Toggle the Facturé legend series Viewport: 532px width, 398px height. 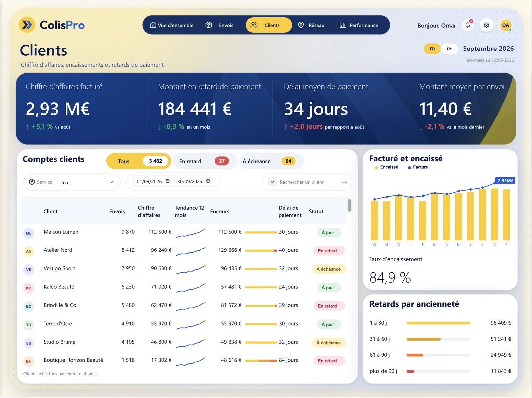point(418,167)
